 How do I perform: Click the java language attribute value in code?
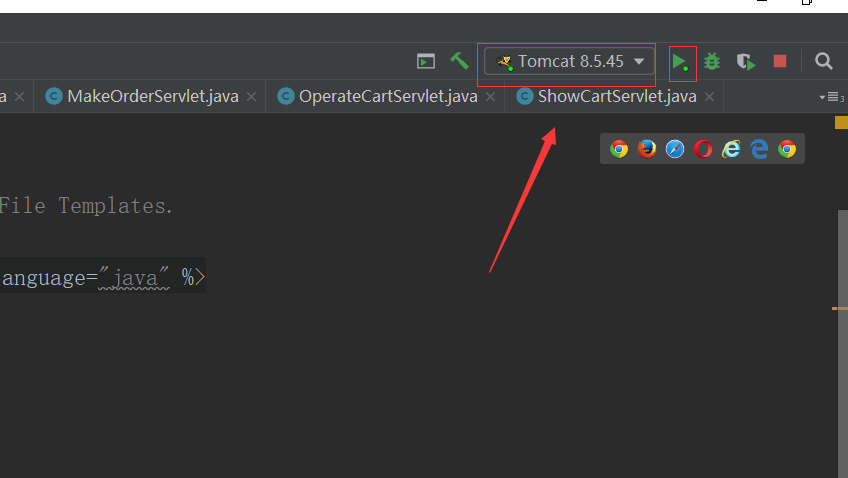click(134, 278)
